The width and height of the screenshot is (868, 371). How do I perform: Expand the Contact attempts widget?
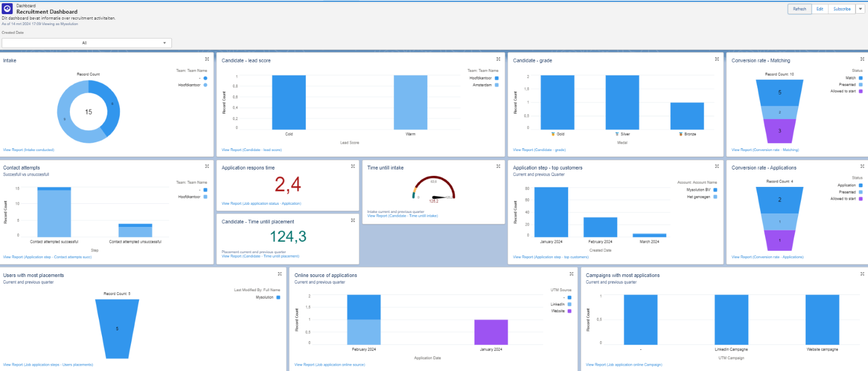[207, 166]
